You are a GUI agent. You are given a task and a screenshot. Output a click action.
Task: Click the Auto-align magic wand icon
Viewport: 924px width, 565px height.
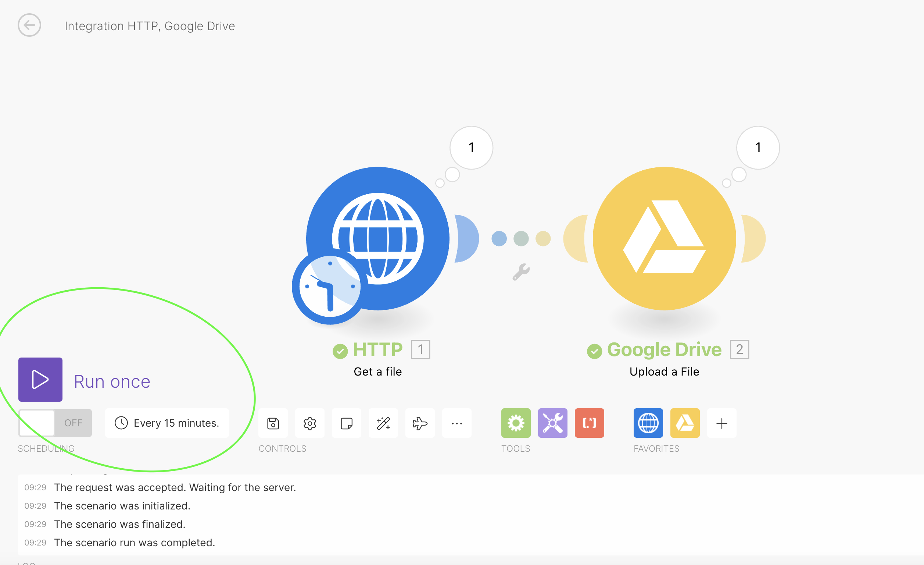tap(383, 423)
